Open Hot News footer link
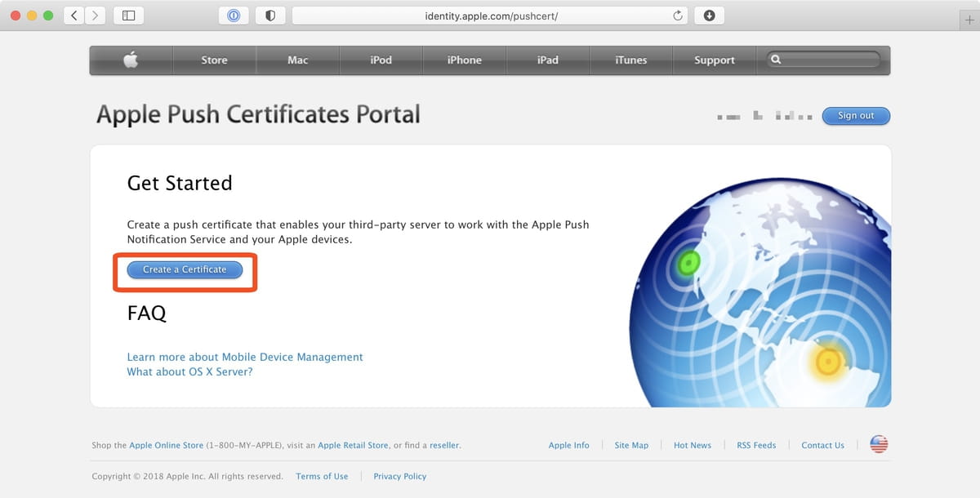 click(693, 446)
